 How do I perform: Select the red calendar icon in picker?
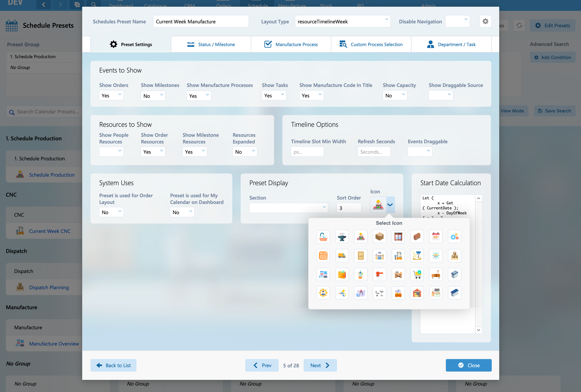click(x=436, y=237)
